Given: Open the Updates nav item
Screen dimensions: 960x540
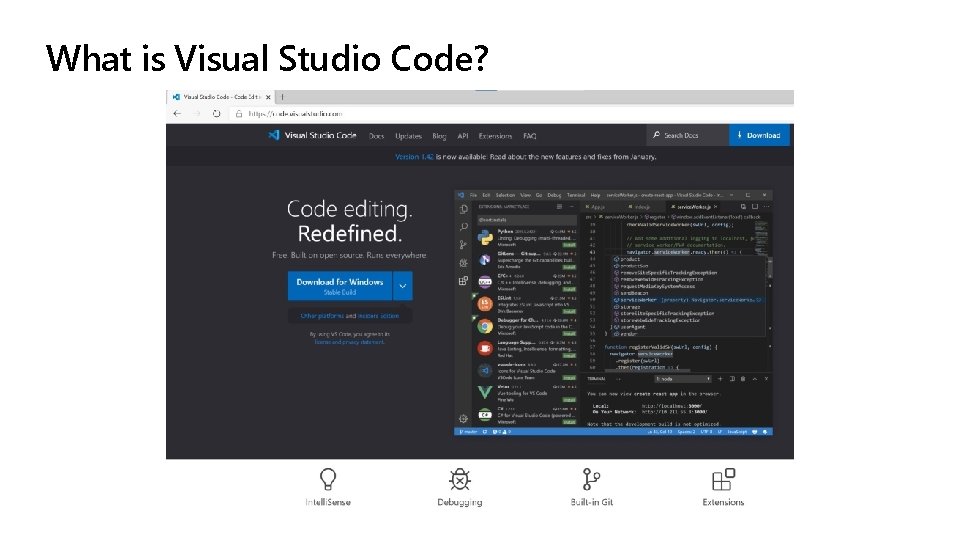Looking at the screenshot, I should pyautogui.click(x=408, y=136).
